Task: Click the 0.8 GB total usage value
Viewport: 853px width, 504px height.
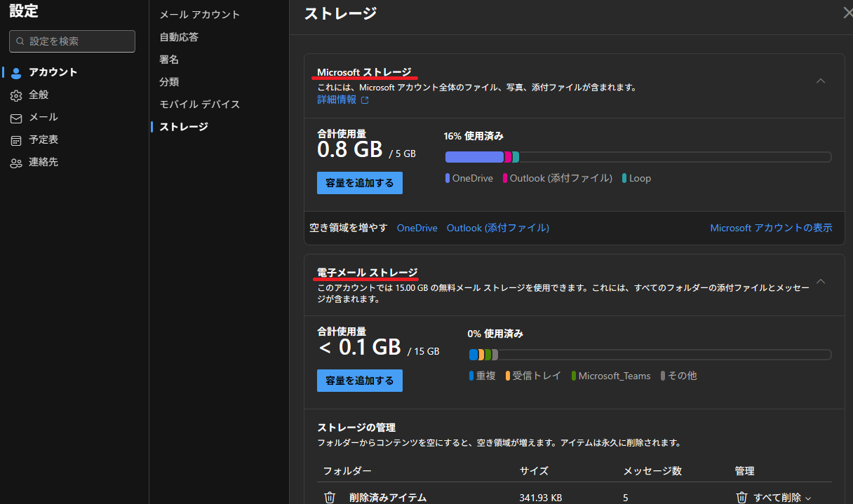Action: coord(350,149)
